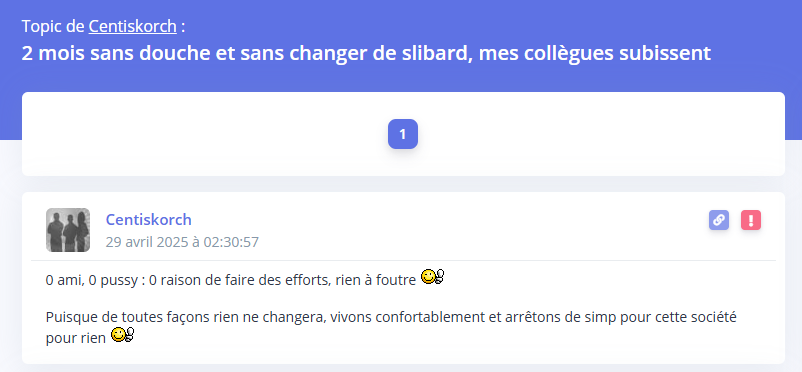The image size is (802, 372).
Task: Click the smiley emoji after "rien à foutre"
Action: pyautogui.click(x=432, y=277)
